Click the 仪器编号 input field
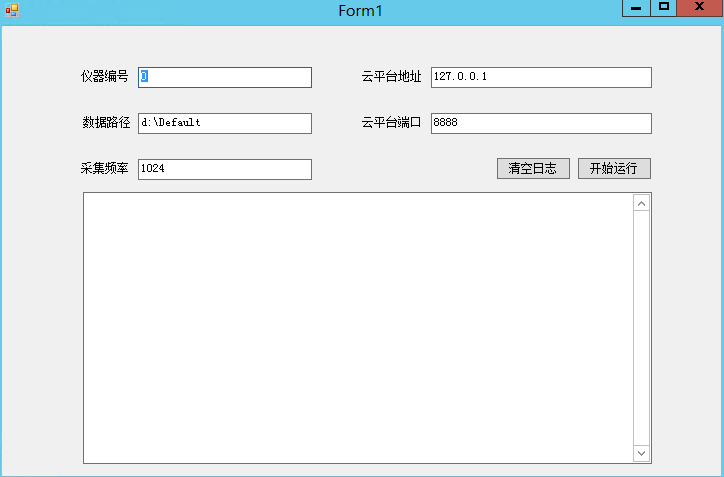This screenshot has height=477, width=724. pos(225,77)
